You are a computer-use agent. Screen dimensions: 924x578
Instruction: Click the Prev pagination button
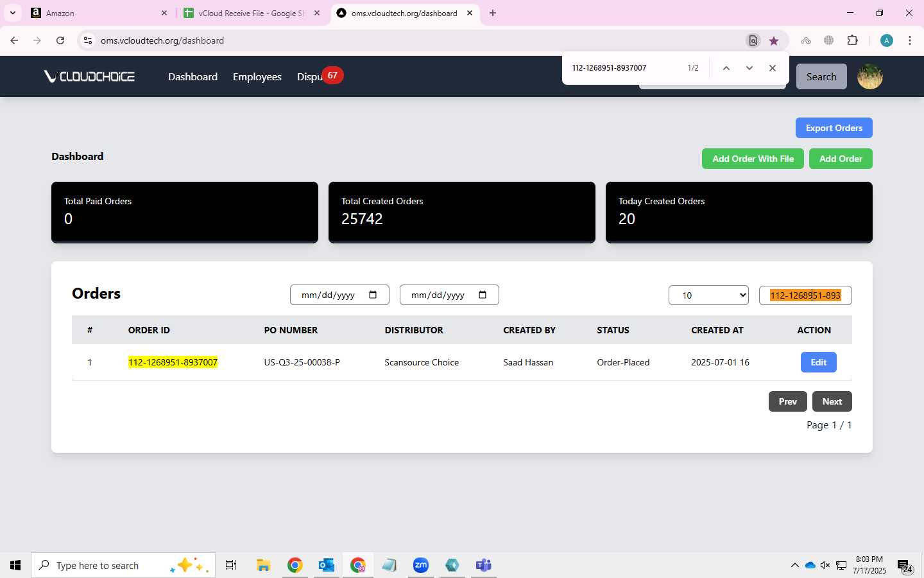pyautogui.click(x=787, y=401)
